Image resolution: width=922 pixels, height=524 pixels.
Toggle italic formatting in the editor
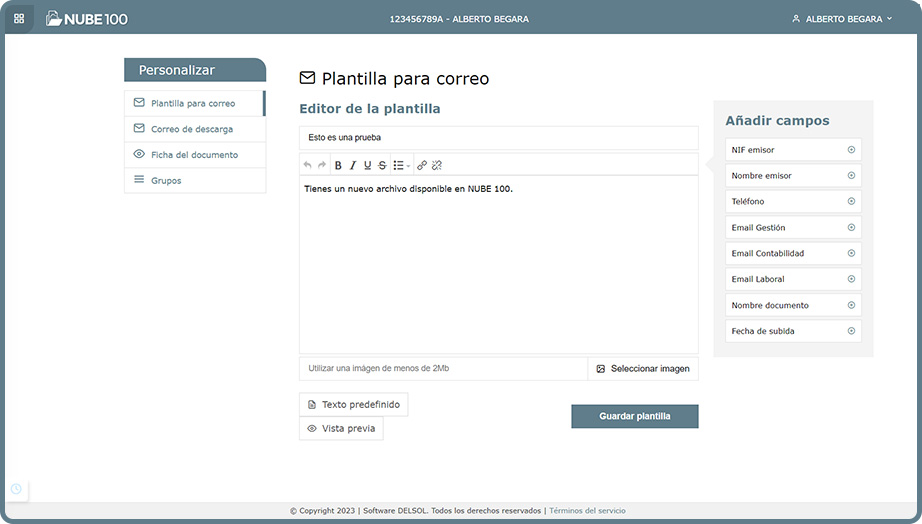[x=353, y=165]
